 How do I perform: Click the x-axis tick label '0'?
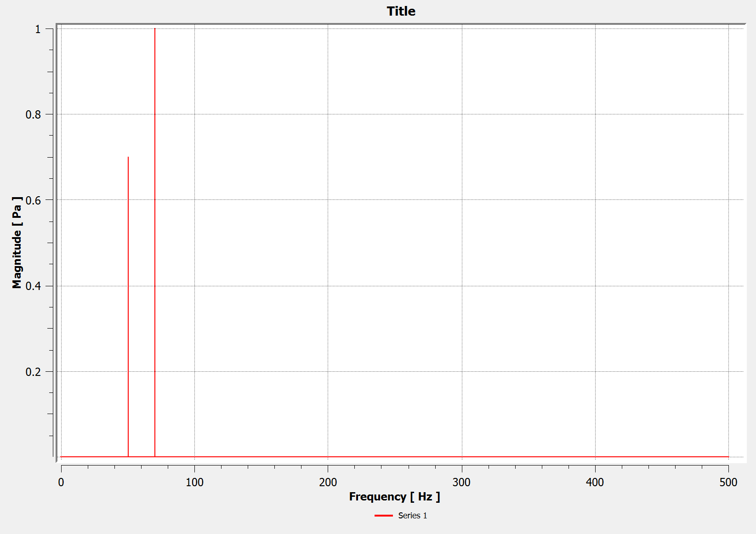click(61, 483)
